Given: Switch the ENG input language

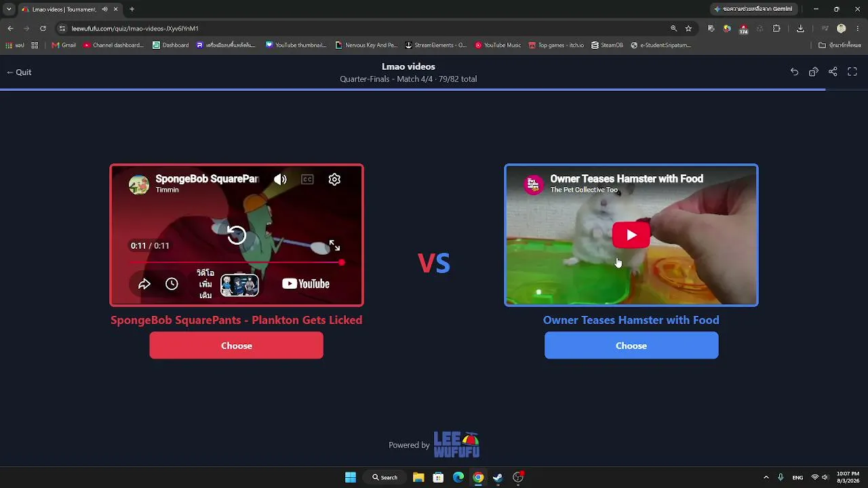Looking at the screenshot, I should [797, 477].
